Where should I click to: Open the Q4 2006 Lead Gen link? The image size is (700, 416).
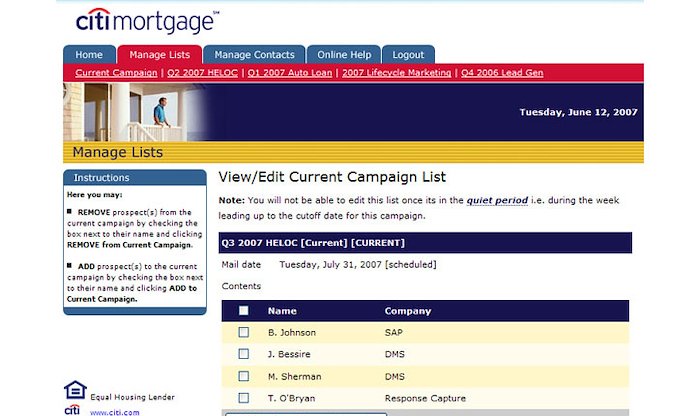(502, 73)
